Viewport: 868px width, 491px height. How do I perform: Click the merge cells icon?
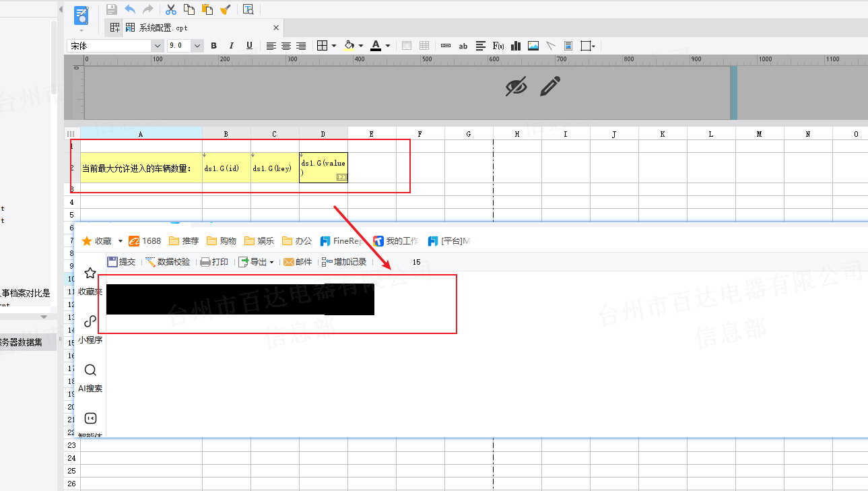[x=407, y=46]
